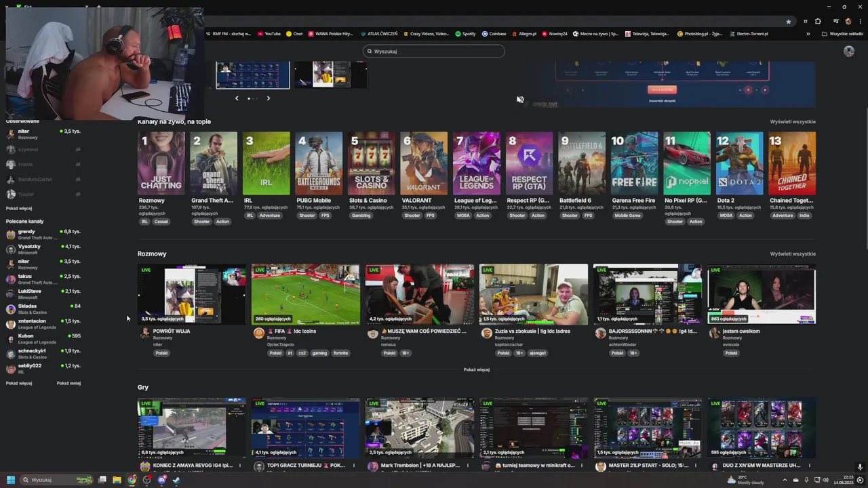Image resolution: width=868 pixels, height=488 pixels.
Task: Click 18+ tag under MUSZĘ WAM stream
Action: 406,353
